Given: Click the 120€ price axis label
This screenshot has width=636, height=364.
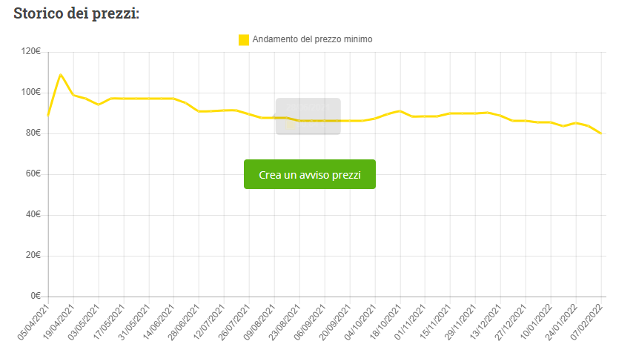Looking at the screenshot, I should [x=30, y=52].
